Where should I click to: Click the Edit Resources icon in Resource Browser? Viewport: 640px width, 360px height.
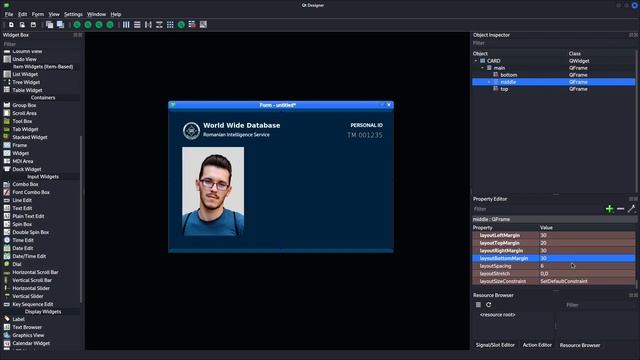478,304
